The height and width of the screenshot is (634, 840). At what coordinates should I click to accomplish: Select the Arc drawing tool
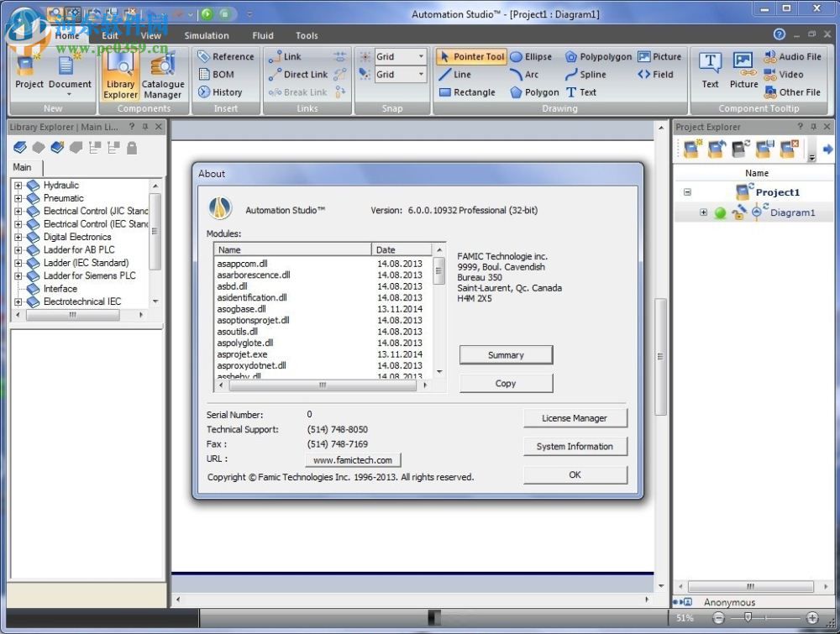524,75
